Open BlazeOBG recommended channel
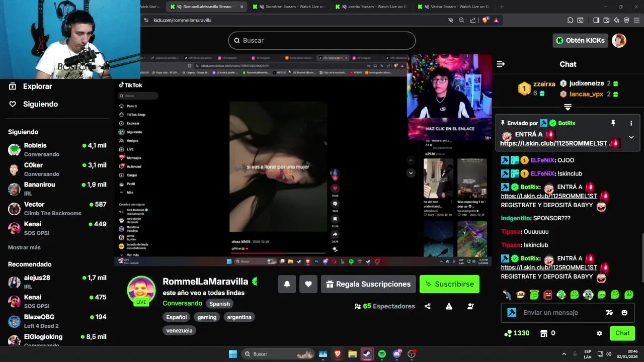The width and height of the screenshot is (644, 362). point(57,321)
